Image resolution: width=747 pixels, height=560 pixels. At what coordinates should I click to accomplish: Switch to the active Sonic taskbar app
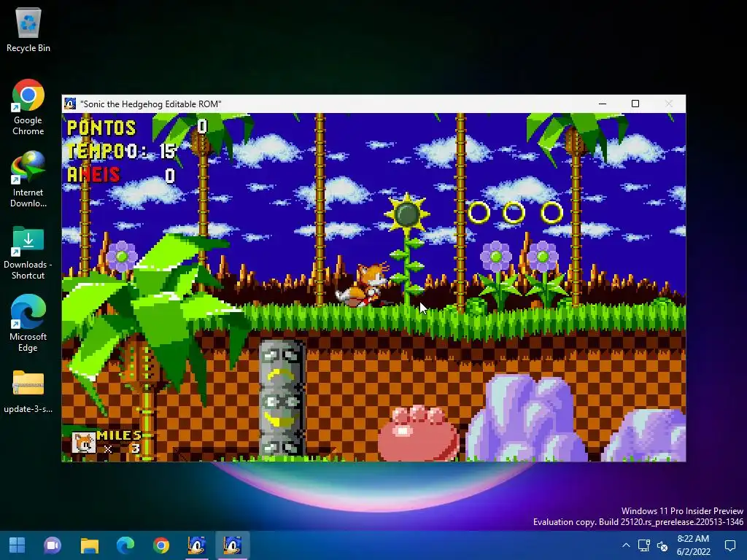coord(233,545)
